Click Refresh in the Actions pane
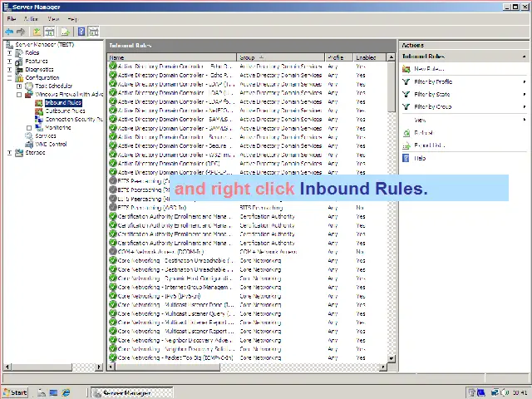Screen dimensions: 532x399 [x=424, y=133]
